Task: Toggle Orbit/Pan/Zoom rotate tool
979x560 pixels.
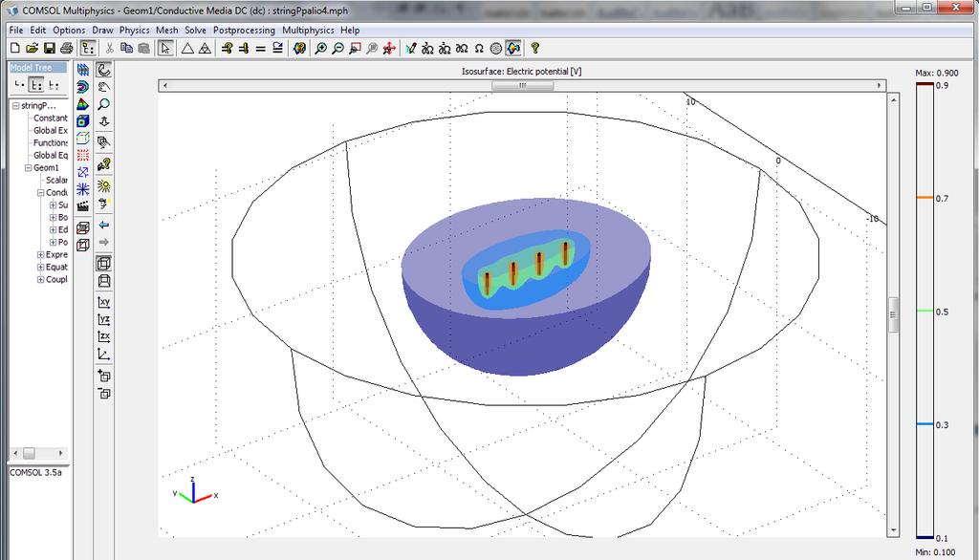Action: pos(103,70)
